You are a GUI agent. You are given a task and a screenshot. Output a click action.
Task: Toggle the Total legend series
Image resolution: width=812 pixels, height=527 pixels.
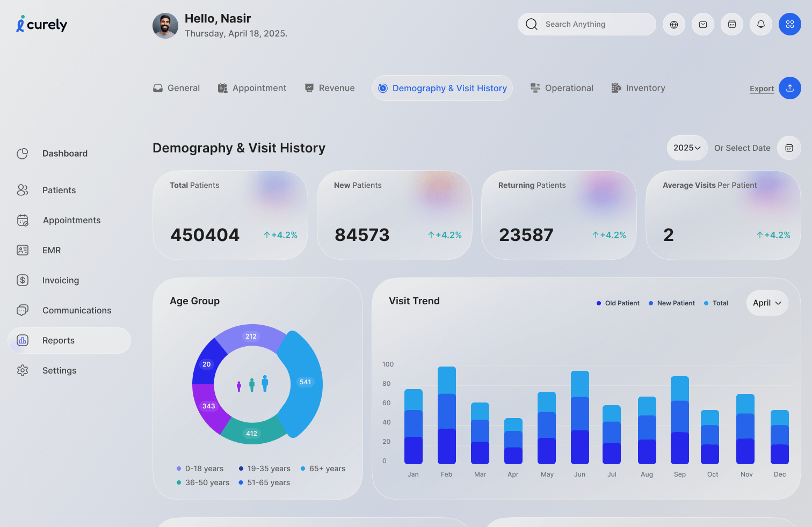click(x=716, y=303)
